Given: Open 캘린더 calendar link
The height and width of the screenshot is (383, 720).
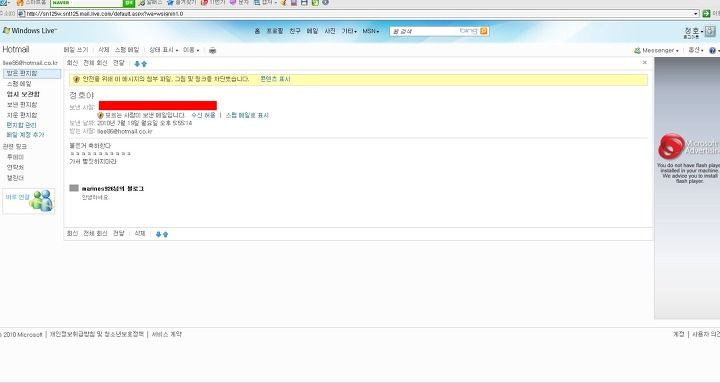Looking at the screenshot, I should click(x=15, y=178).
